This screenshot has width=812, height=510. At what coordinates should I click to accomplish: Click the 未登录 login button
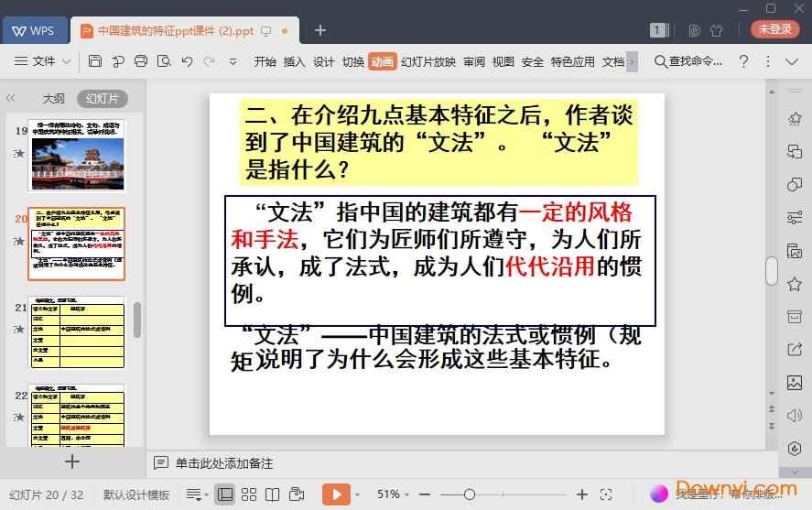click(x=774, y=29)
